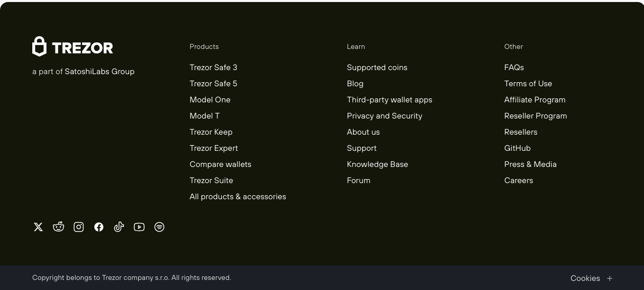The height and width of the screenshot is (290, 644).
Task: Open the Facebook social icon
Action: click(x=99, y=227)
